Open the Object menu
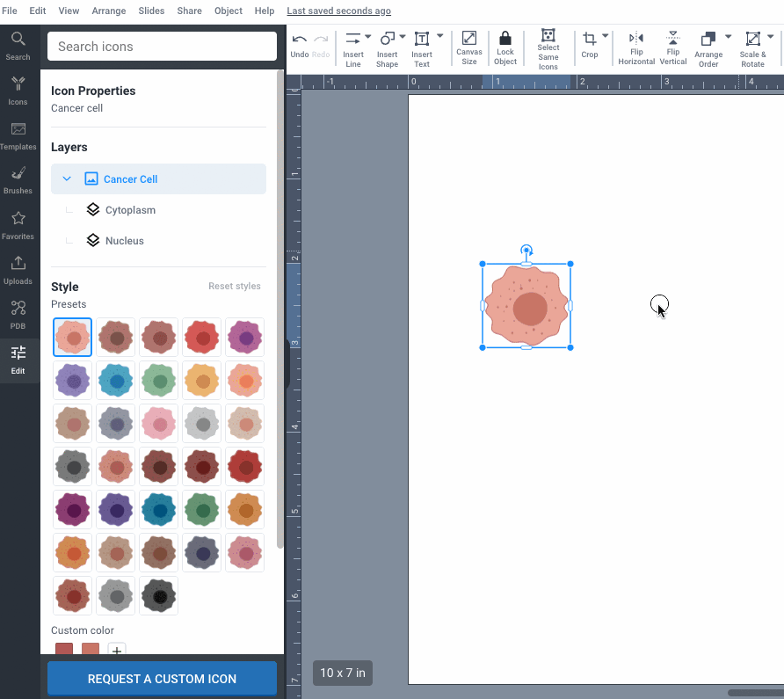Image resolution: width=784 pixels, height=699 pixels. coord(228,11)
